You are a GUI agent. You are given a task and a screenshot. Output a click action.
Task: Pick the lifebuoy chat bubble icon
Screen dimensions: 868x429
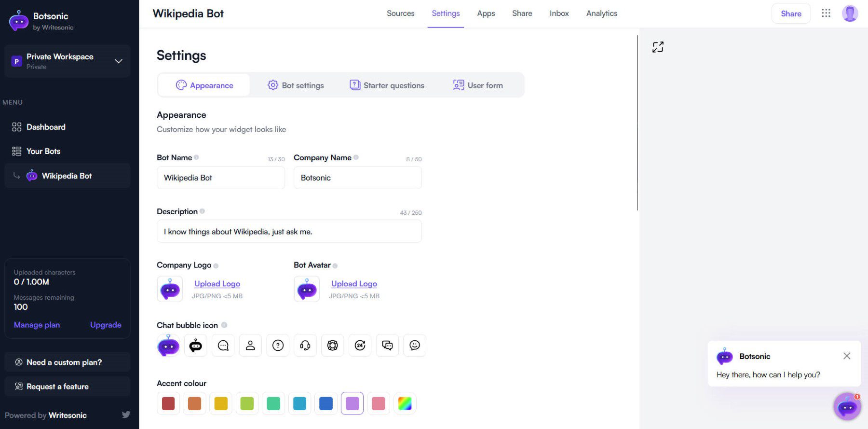(x=333, y=346)
